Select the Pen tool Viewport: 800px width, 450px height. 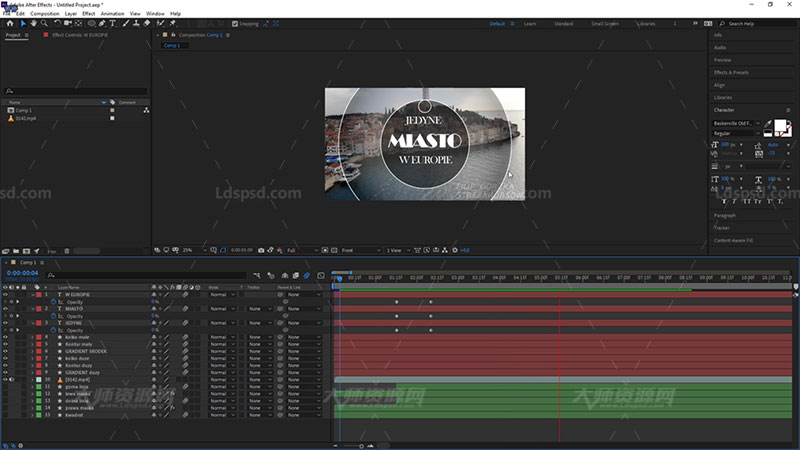tap(102, 23)
